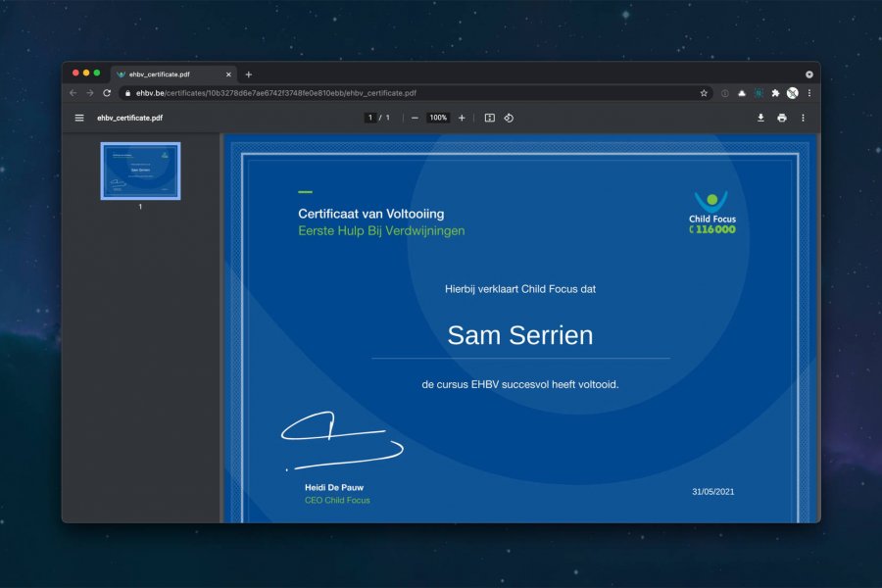Print the PDF certificate
The height and width of the screenshot is (588, 882).
(781, 118)
